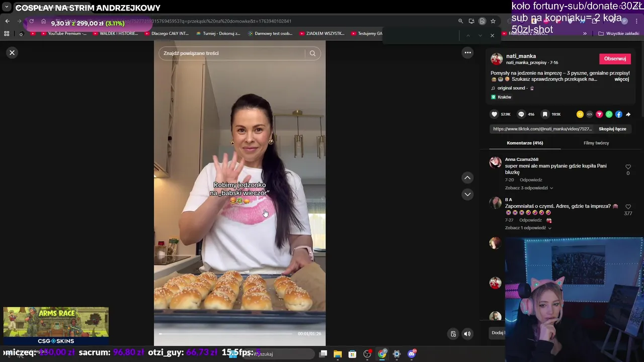
Task: Toggle auto-scroll icon beside volume button
Action: click(453, 334)
